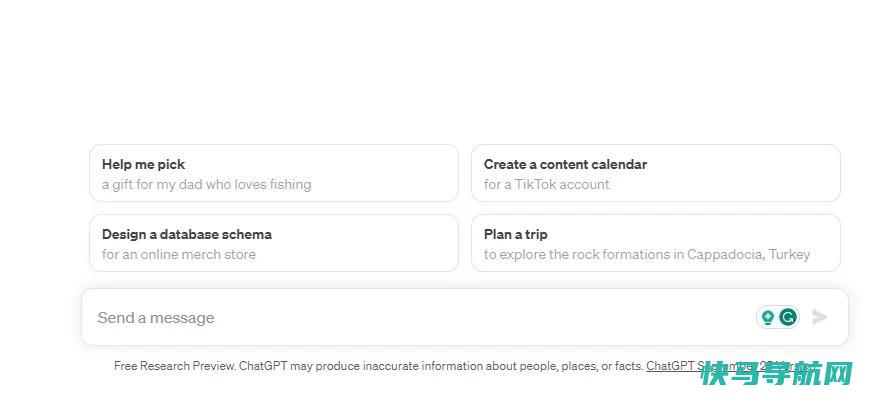Select the 'Help me pick' suggestion card
879x395 pixels.
click(274, 173)
